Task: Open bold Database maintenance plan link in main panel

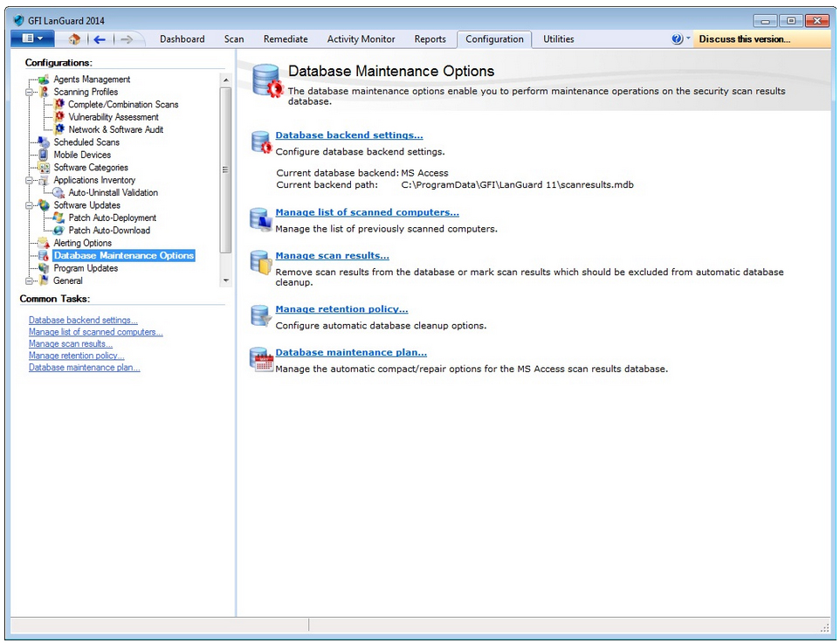Action: pyautogui.click(x=351, y=352)
